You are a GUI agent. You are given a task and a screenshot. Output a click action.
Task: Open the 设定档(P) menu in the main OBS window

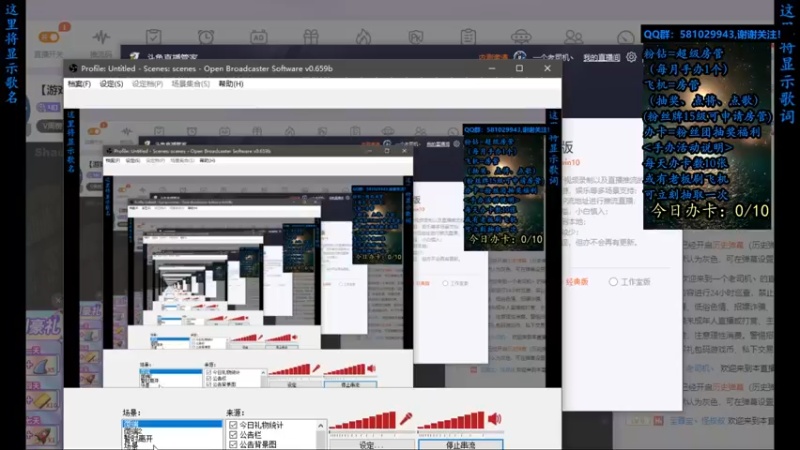coord(147,84)
